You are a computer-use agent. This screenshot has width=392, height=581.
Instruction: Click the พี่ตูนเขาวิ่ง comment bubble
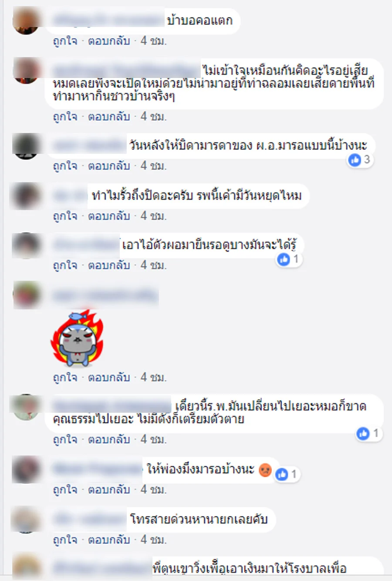(x=214, y=568)
